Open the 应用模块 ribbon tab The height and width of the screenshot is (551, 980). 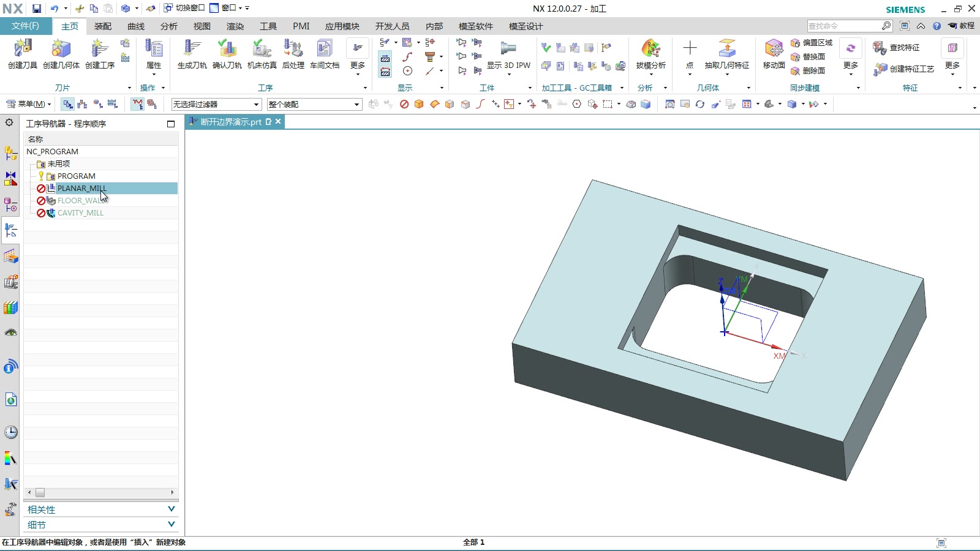click(x=342, y=26)
